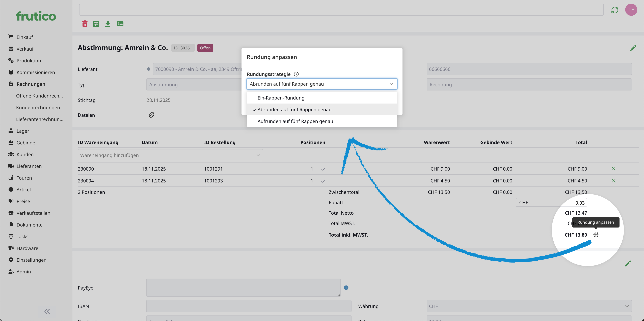The width and height of the screenshot is (644, 321).
Task: Click the green payment slip toolbar icon
Action: [120, 24]
